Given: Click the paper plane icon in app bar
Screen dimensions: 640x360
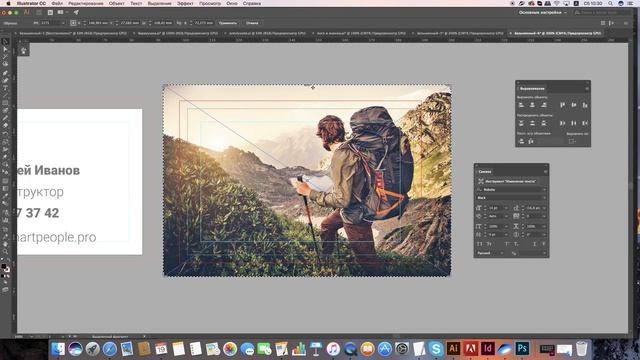Looking at the screenshot, I should (x=76, y=13).
